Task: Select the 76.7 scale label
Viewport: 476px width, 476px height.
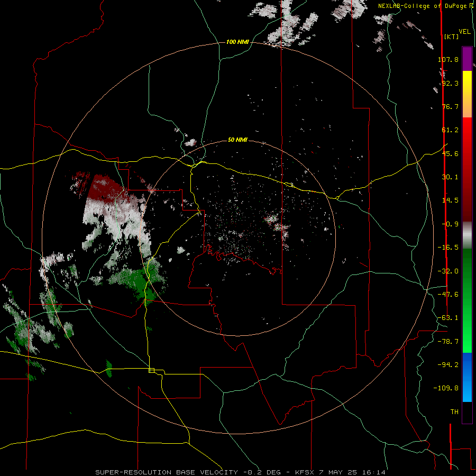Action: (x=450, y=106)
